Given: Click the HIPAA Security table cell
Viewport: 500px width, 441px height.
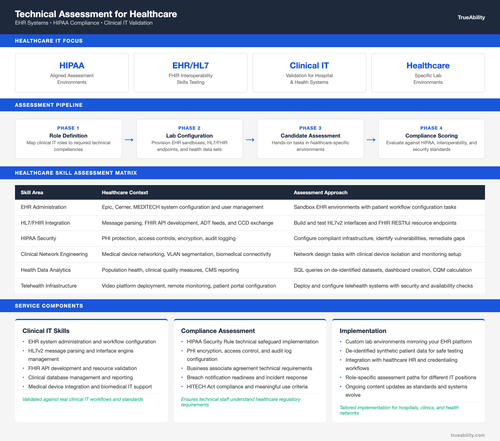Looking at the screenshot, I should click(38, 238).
